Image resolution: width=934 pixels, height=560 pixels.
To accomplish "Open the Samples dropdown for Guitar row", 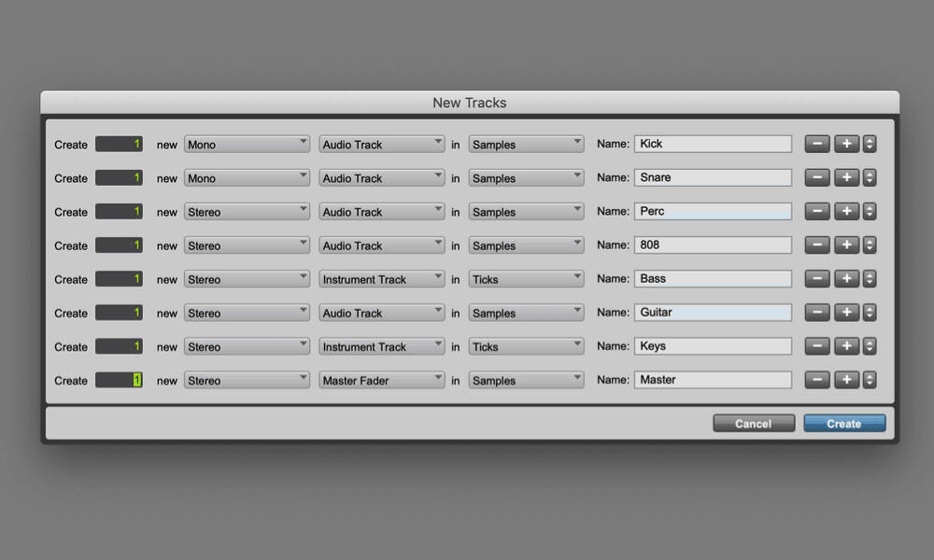I will coord(526,313).
